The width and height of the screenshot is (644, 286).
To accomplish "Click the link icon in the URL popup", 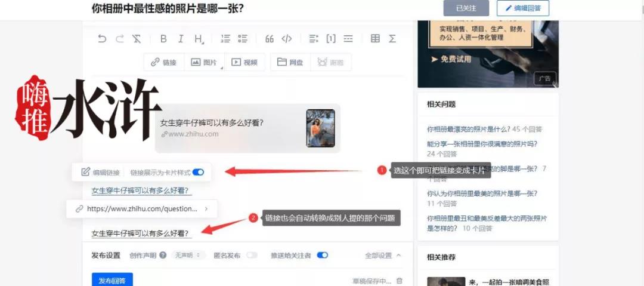I will click(79, 209).
